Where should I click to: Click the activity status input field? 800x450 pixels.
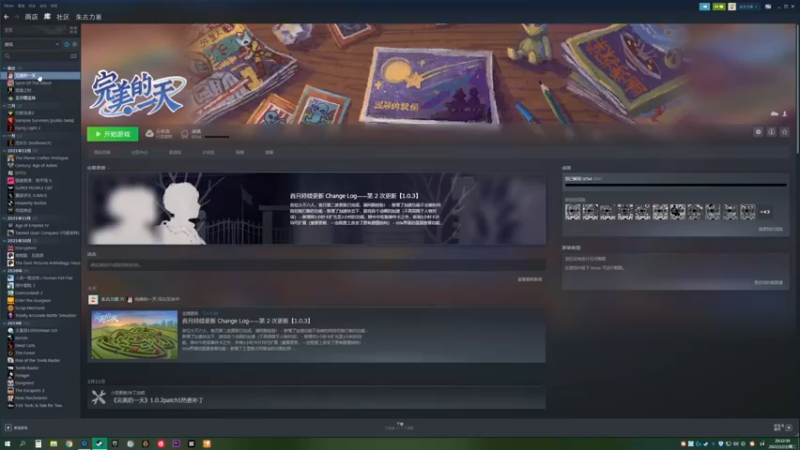pyautogui.click(x=316, y=265)
